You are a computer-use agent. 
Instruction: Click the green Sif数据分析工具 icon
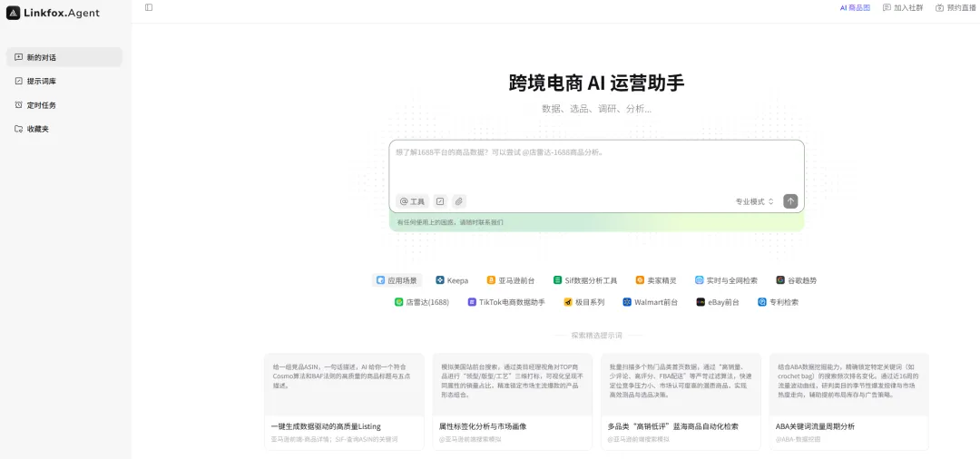coord(557,280)
